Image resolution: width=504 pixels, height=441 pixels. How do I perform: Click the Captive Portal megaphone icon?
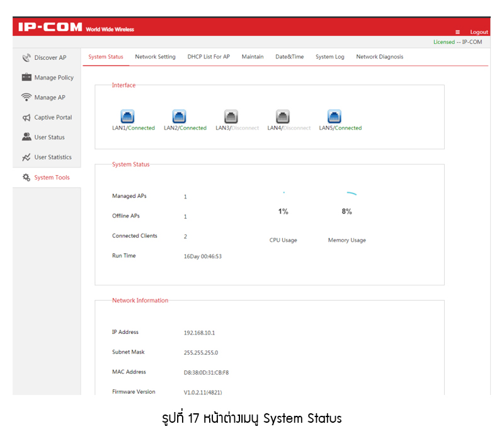point(26,117)
